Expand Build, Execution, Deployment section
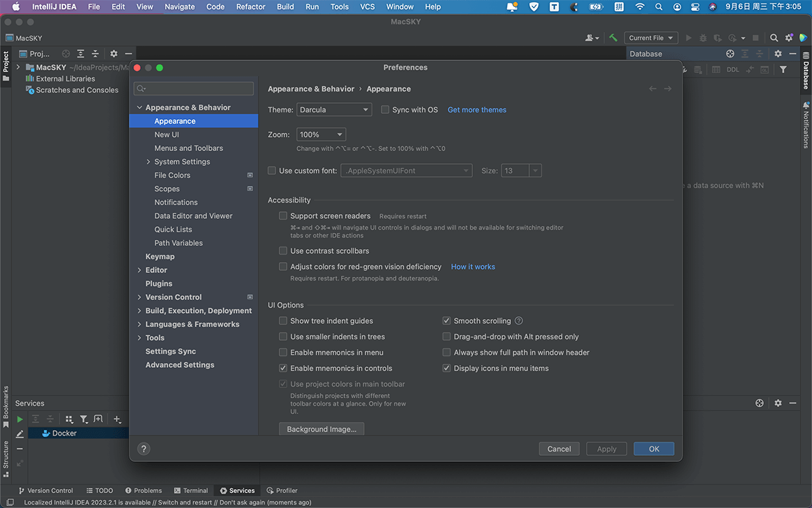Screen dimensions: 812x508 tap(140, 311)
